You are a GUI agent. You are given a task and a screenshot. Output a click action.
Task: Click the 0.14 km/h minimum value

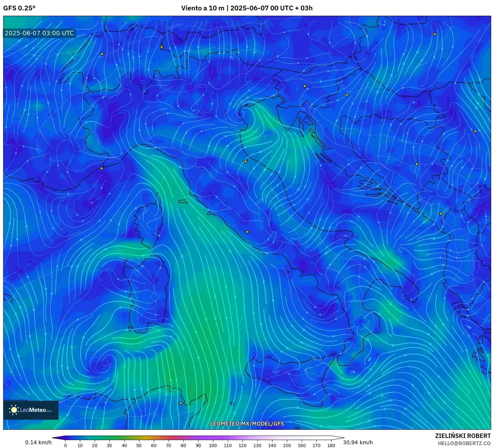[x=38, y=442]
